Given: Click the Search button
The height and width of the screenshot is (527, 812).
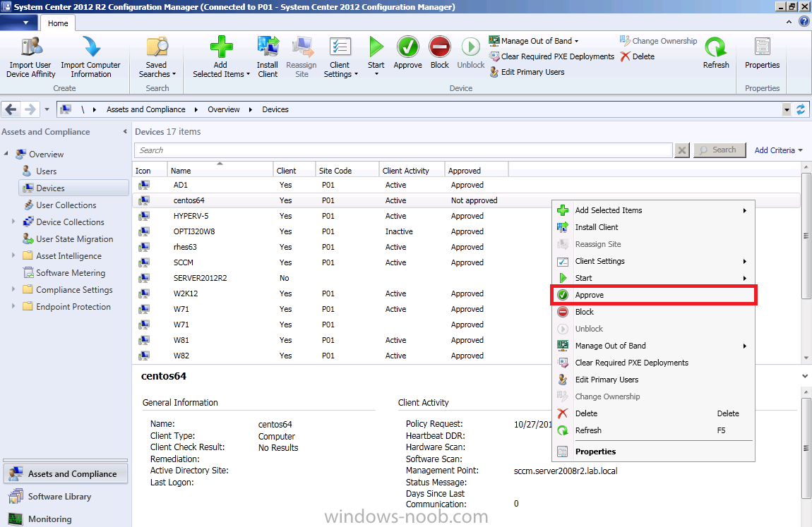Looking at the screenshot, I should coord(720,150).
